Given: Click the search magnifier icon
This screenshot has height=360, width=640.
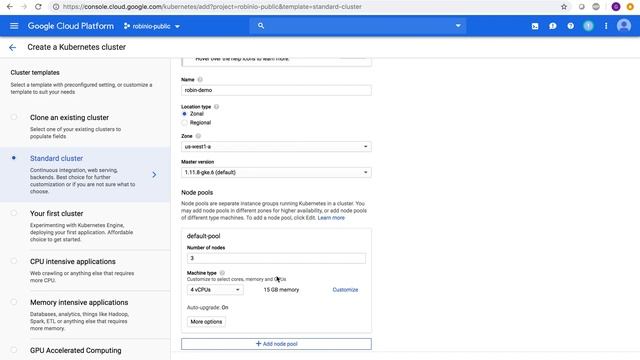Looking at the screenshot, I should [261, 26].
